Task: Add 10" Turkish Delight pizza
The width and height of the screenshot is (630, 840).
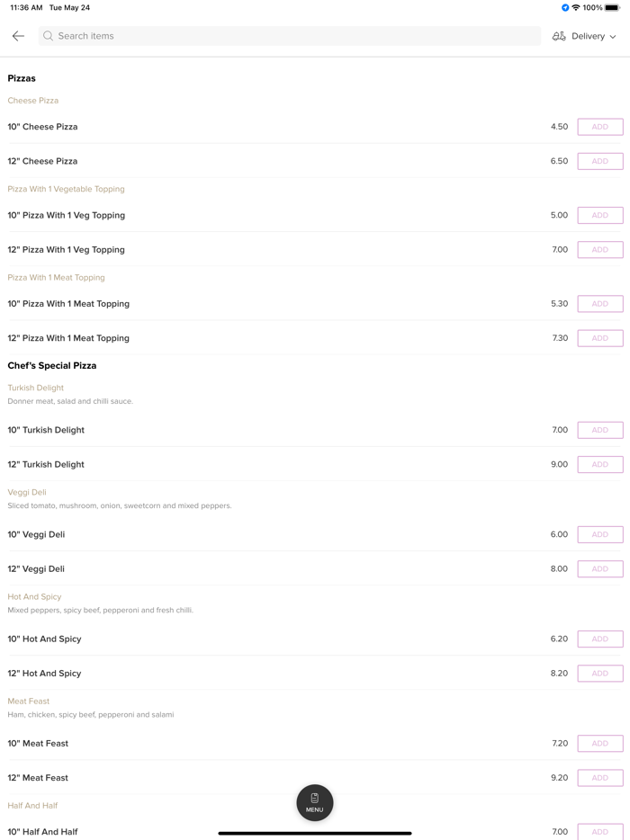Action: [x=599, y=430]
